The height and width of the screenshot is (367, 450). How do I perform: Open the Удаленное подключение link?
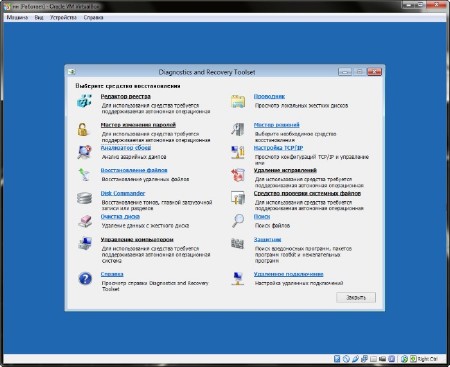[x=288, y=274]
